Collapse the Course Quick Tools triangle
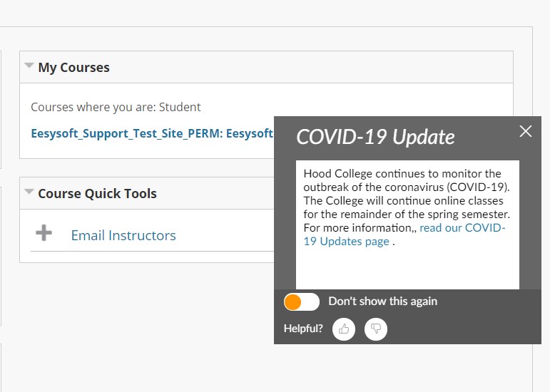This screenshot has width=550, height=392. pos(29,191)
